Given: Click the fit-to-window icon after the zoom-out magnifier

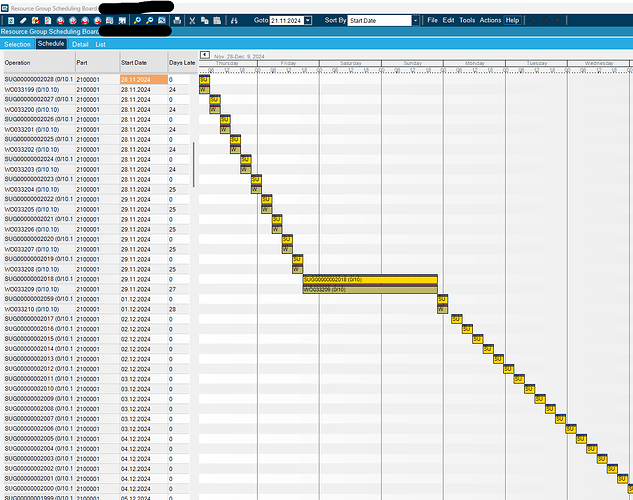Looking at the screenshot, I should pos(162,21).
